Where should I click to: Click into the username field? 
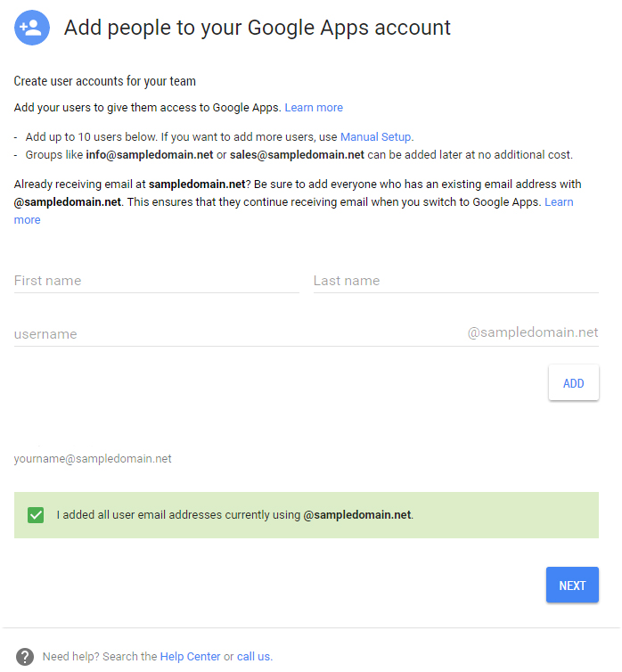tap(238, 334)
